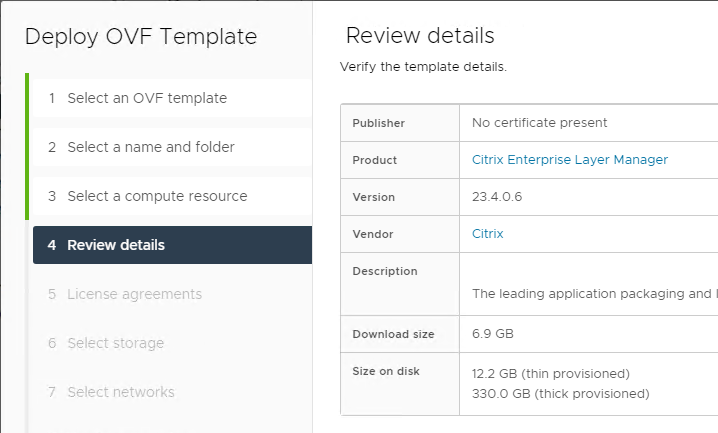This screenshot has width=718, height=433.
Task: Click step 6 Select storage
Action: pyautogui.click(x=172, y=343)
